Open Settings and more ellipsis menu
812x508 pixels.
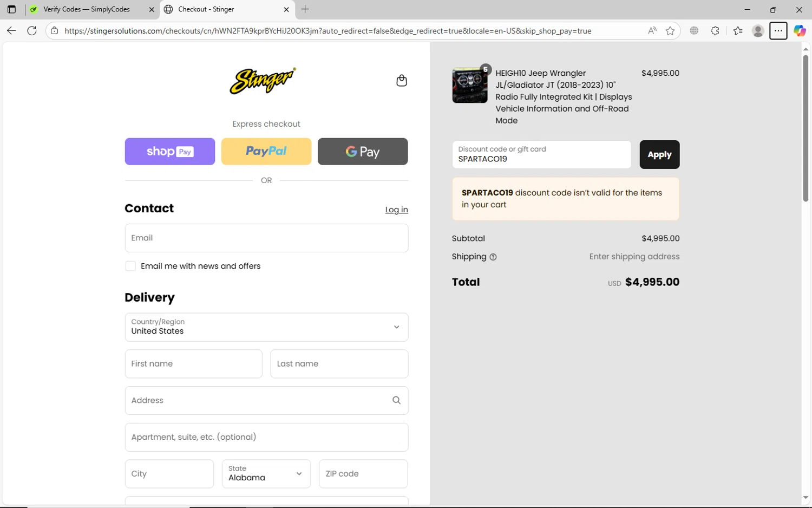tap(778, 31)
